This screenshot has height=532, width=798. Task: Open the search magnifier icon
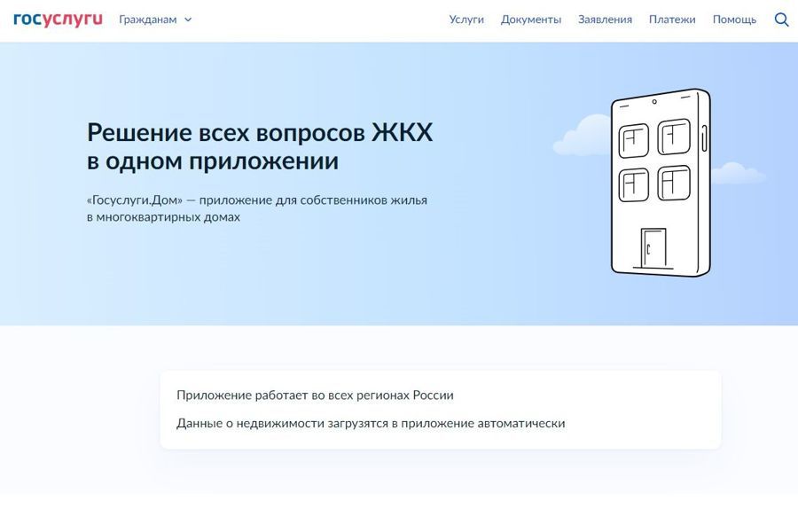tap(782, 20)
